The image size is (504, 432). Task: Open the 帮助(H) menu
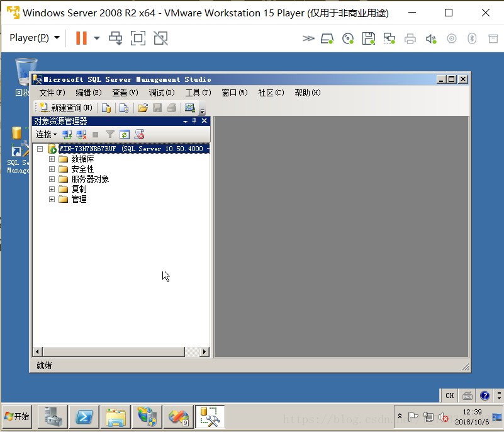(308, 93)
